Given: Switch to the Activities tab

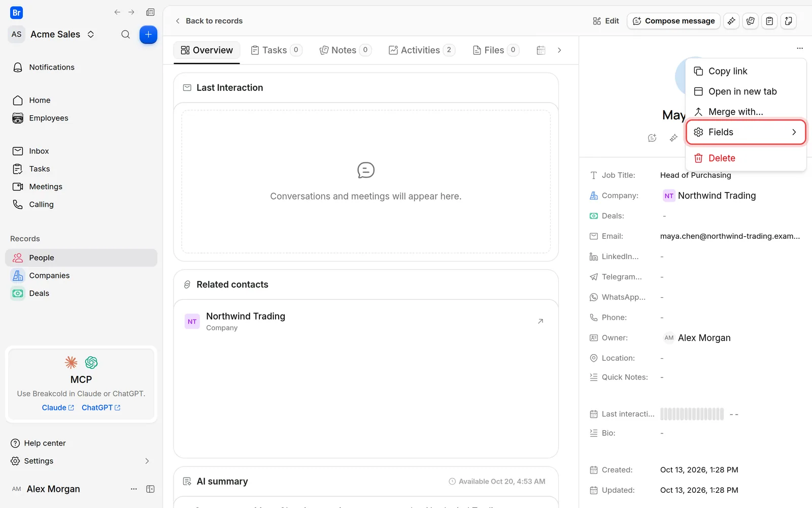Looking at the screenshot, I should [422, 50].
